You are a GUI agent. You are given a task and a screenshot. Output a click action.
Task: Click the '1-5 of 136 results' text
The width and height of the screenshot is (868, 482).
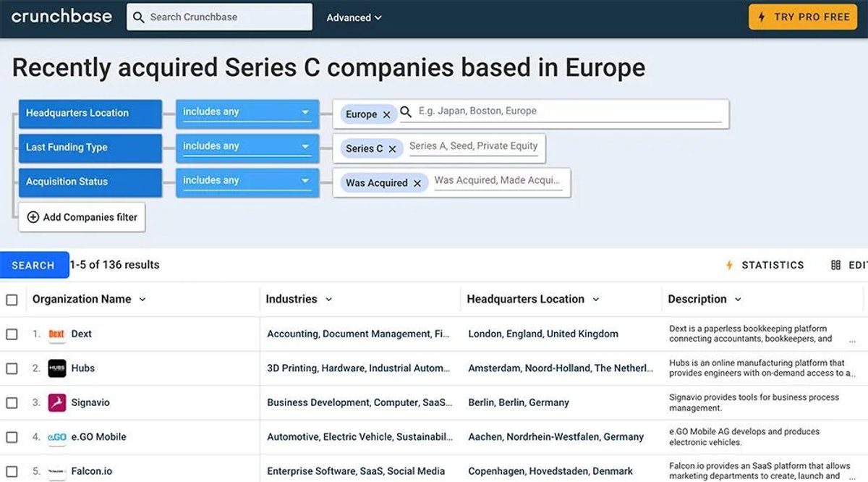click(x=114, y=265)
